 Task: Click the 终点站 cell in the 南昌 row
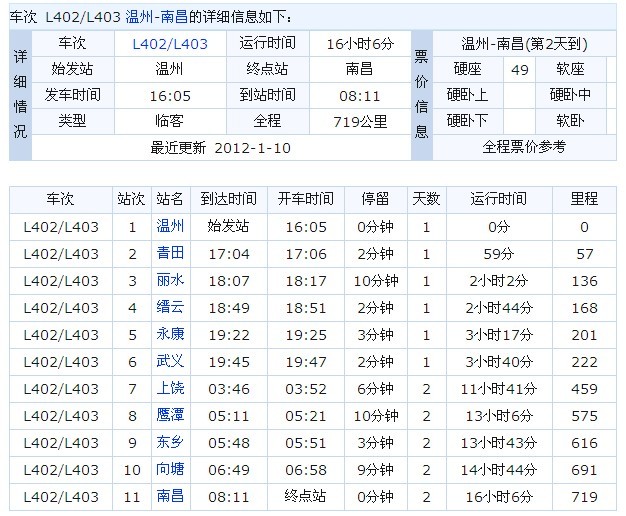[305, 496]
